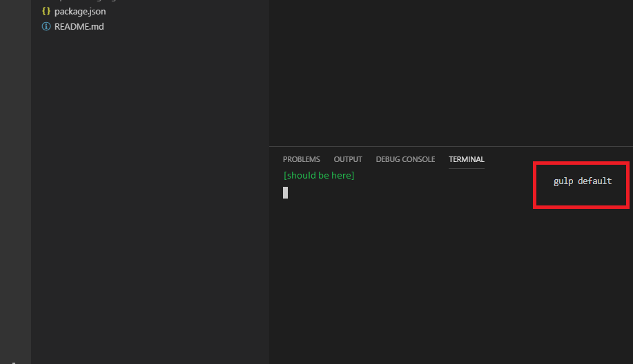Open README.md from the file list
The height and width of the screenshot is (364, 633).
click(79, 27)
